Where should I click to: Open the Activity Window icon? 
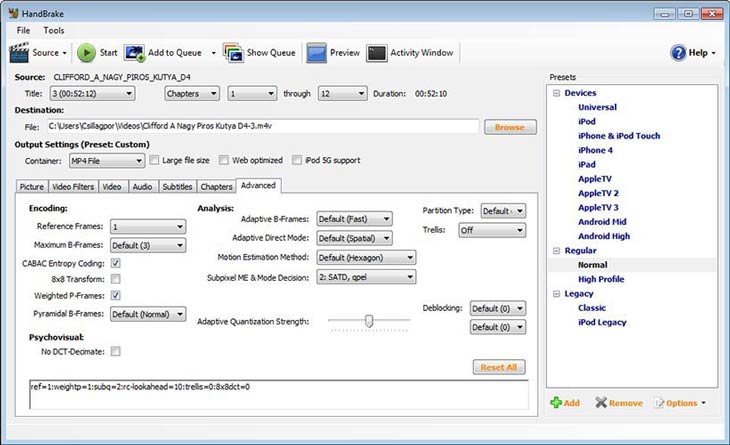point(376,53)
